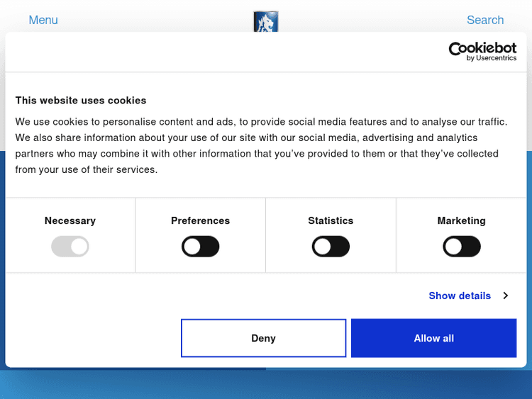Viewport: 532px width, 399px height.
Task: Enable the Marketing cookies switch
Action: coord(462,247)
